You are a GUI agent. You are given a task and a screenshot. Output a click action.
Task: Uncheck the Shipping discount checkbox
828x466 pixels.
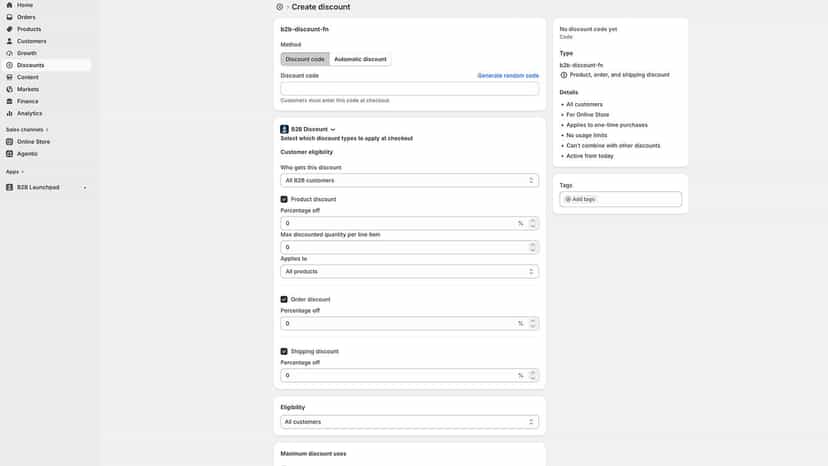tap(284, 351)
